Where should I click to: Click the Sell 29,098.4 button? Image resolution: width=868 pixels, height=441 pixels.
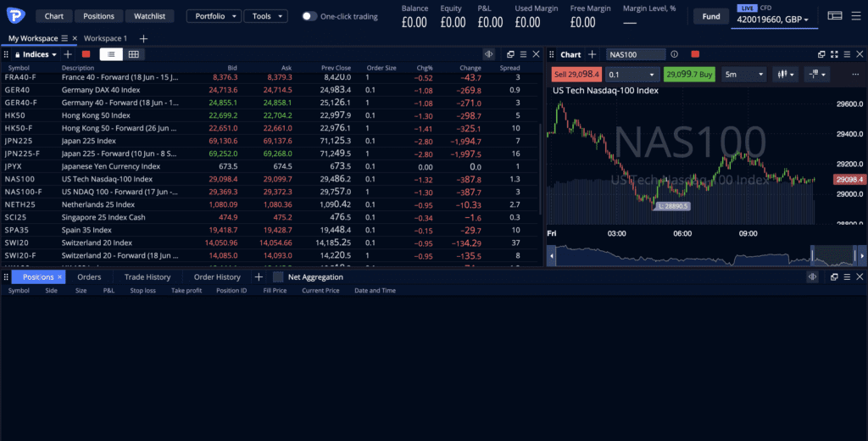[x=576, y=75]
